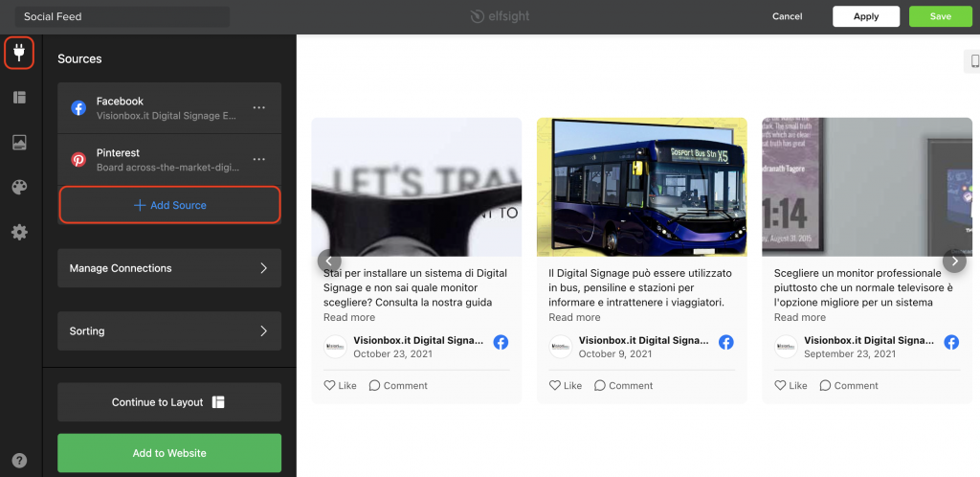980x477 pixels.
Task: Open the Settings gear sidebar icon
Action: (19, 233)
